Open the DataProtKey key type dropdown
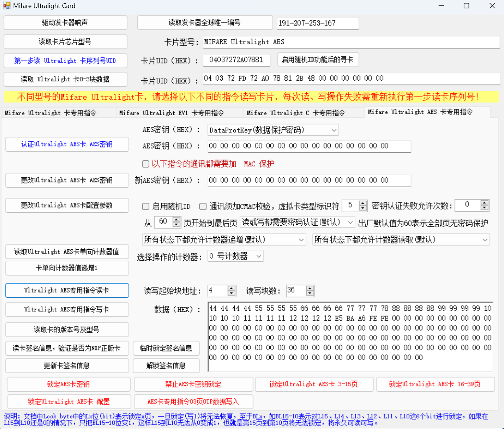 [334, 130]
